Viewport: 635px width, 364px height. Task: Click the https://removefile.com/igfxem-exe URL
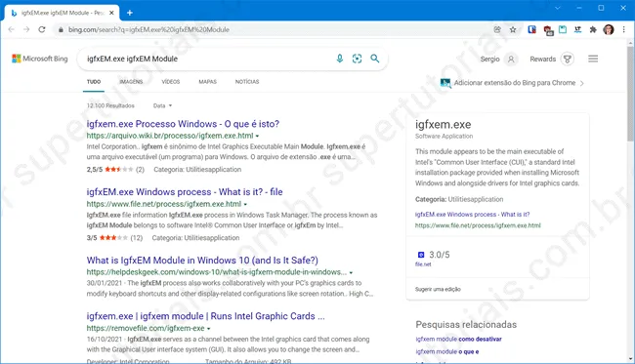[146, 328]
